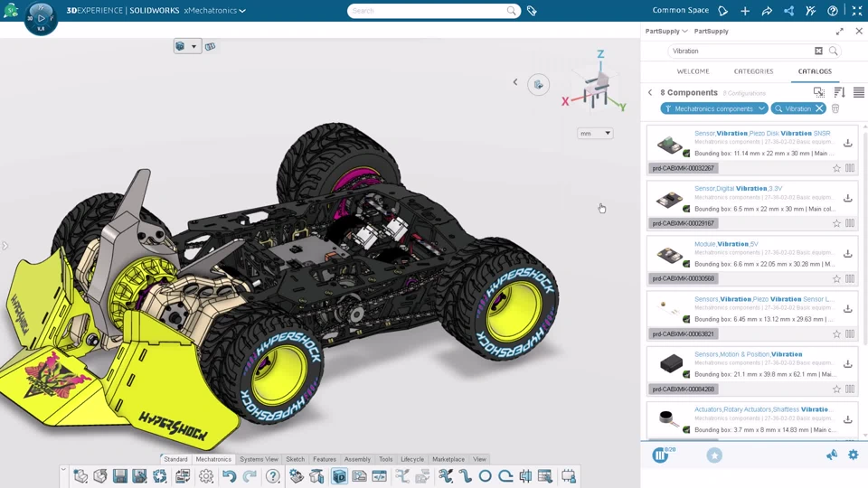Click the tag icon beside top search
This screenshot has width=868, height=488.
(x=532, y=11)
